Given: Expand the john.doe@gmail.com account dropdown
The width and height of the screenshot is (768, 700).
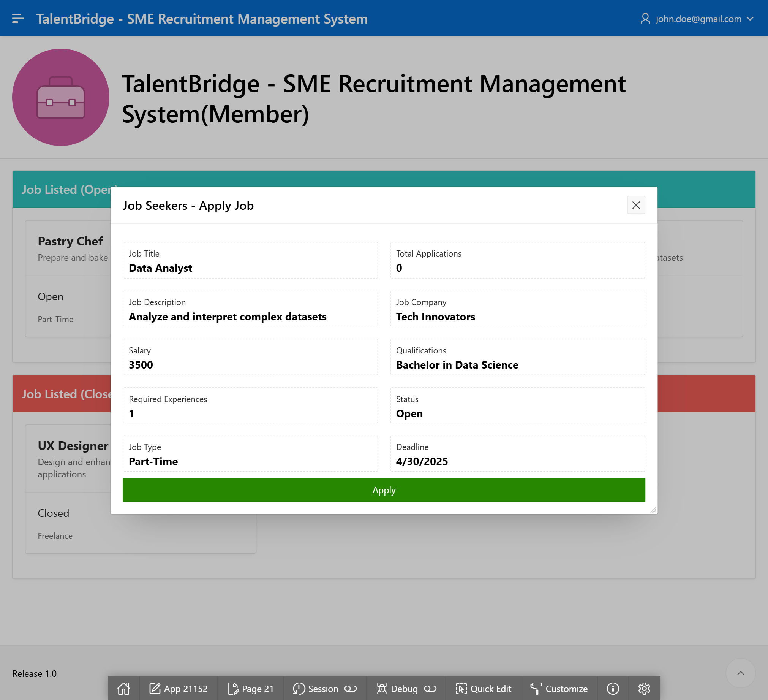Looking at the screenshot, I should point(750,19).
